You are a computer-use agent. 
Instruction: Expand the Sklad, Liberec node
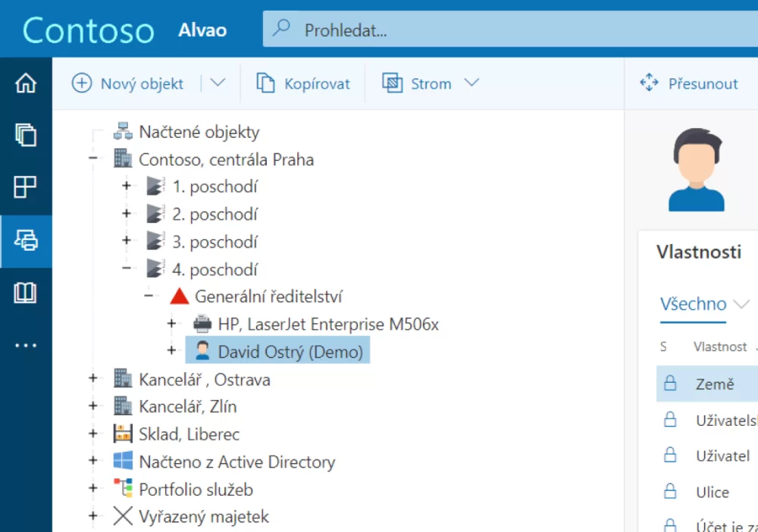[93, 434]
